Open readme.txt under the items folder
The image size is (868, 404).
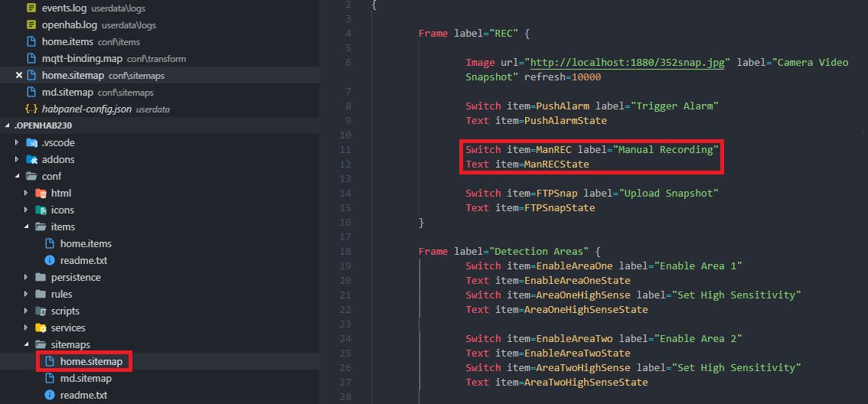point(83,260)
